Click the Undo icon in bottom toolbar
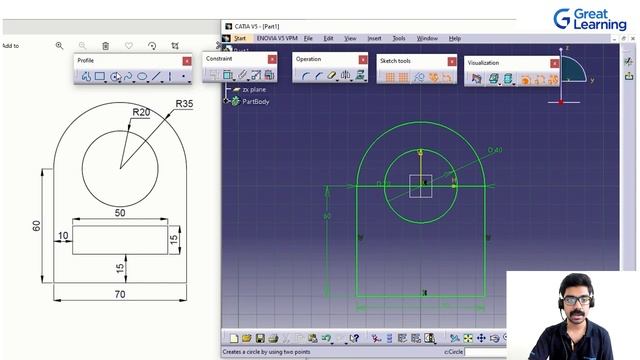 [x=326, y=338]
